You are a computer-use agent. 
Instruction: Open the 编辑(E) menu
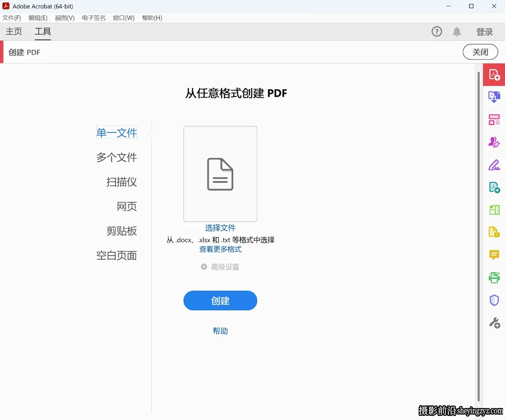(38, 18)
